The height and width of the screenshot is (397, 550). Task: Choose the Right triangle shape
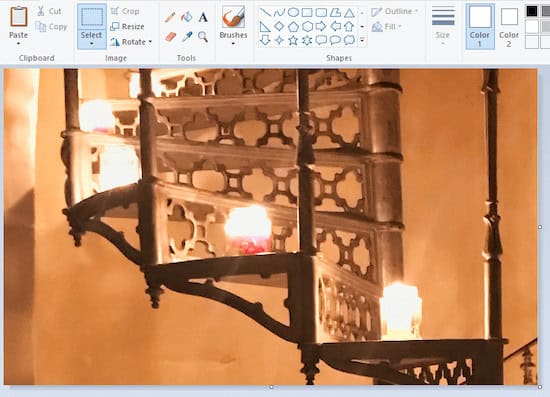[265, 27]
